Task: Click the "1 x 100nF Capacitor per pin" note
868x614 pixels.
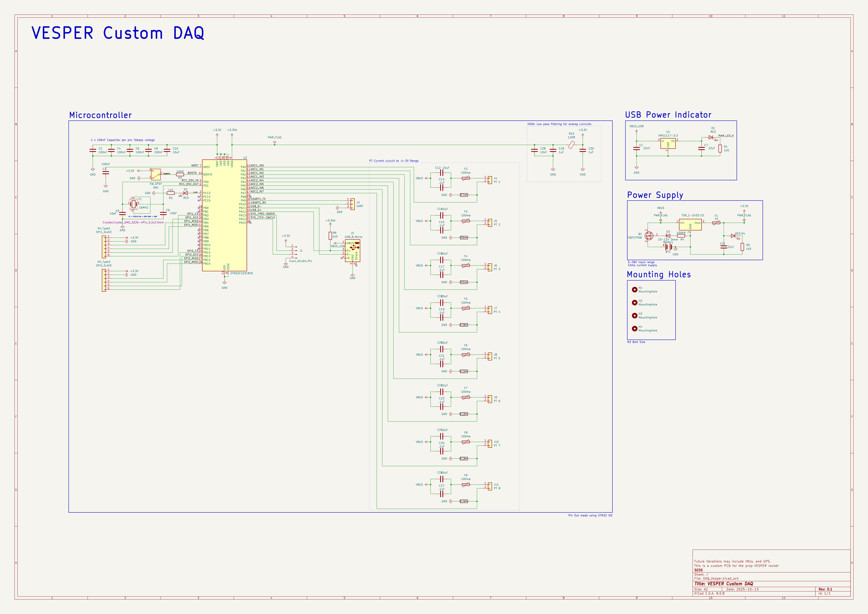Action: tap(122, 140)
